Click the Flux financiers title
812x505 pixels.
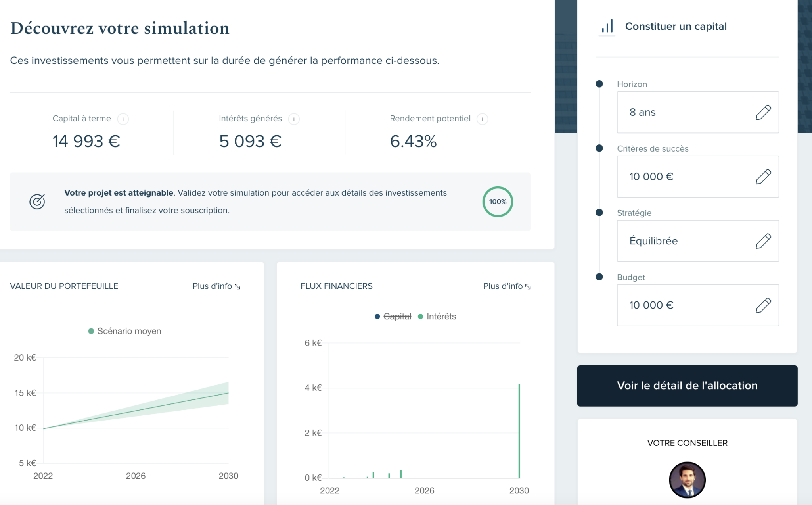tap(337, 286)
